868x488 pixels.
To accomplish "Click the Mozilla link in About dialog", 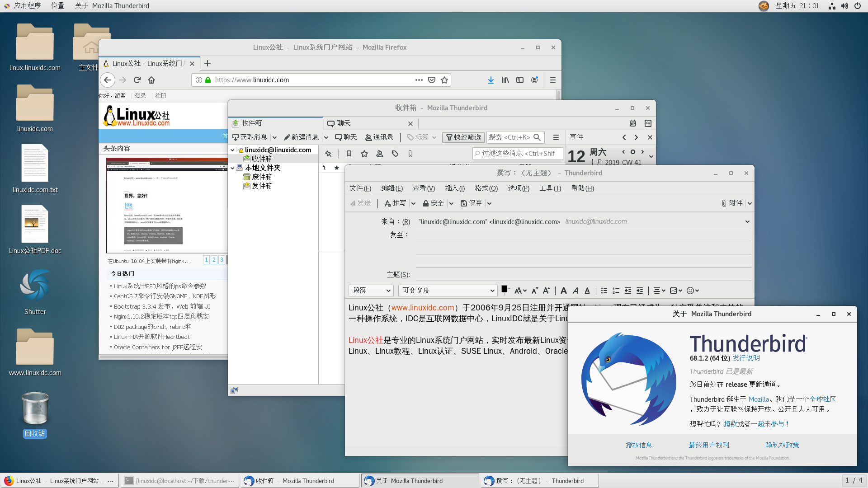I will pos(759,399).
